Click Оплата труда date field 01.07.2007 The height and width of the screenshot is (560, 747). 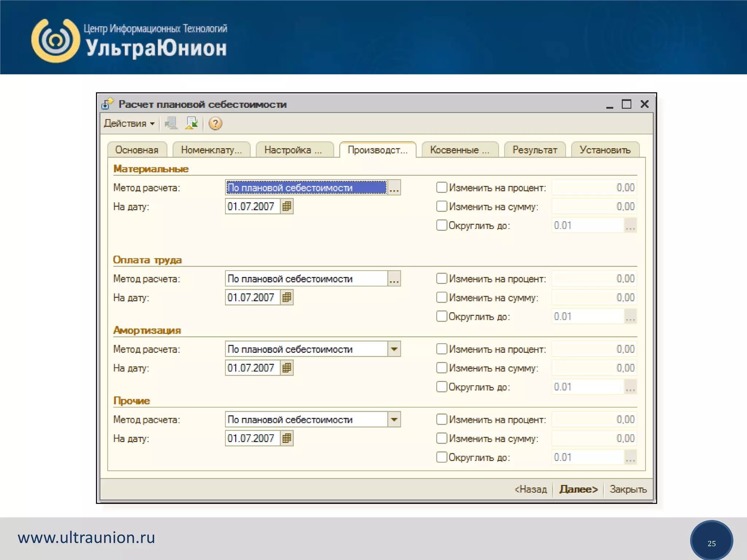point(253,297)
